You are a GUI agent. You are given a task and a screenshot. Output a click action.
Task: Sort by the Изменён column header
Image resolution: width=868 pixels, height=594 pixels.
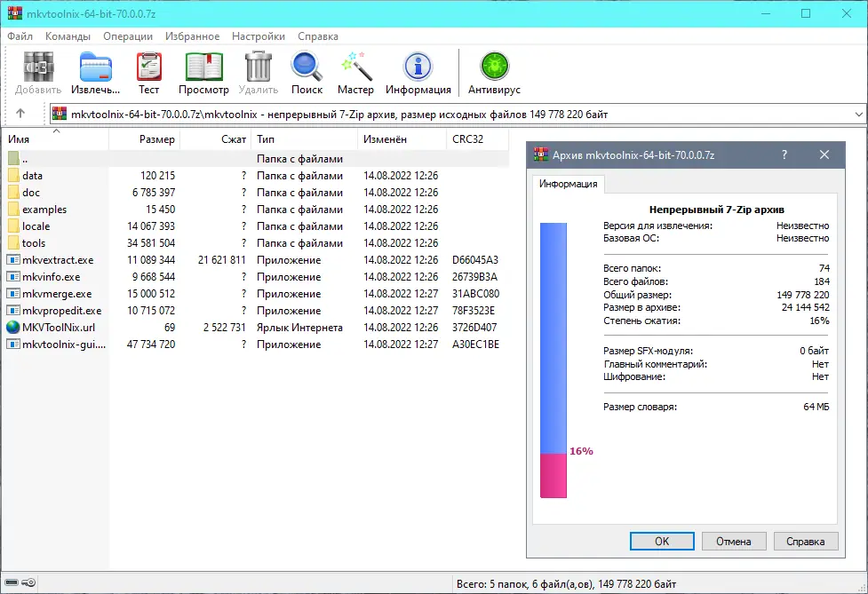click(x=402, y=139)
